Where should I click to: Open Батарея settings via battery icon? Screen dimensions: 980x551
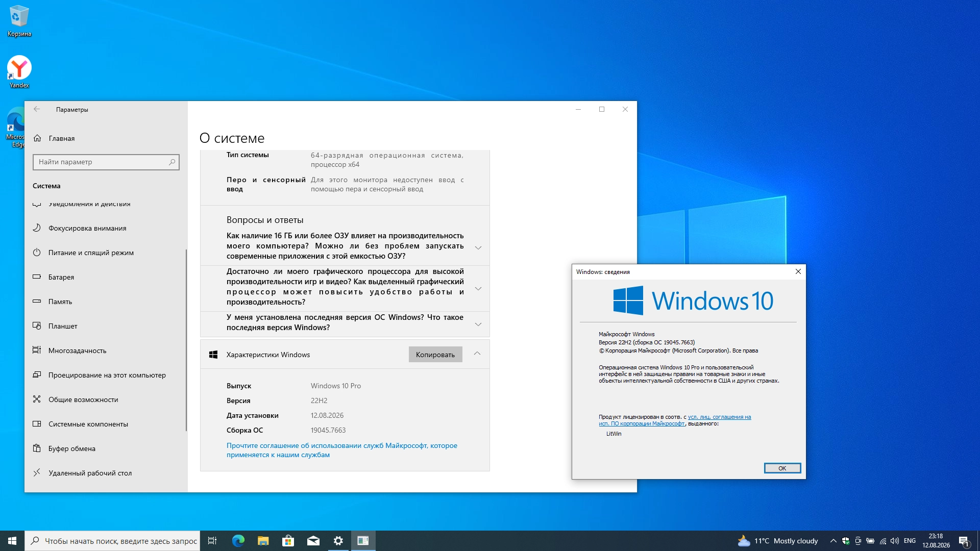[37, 277]
